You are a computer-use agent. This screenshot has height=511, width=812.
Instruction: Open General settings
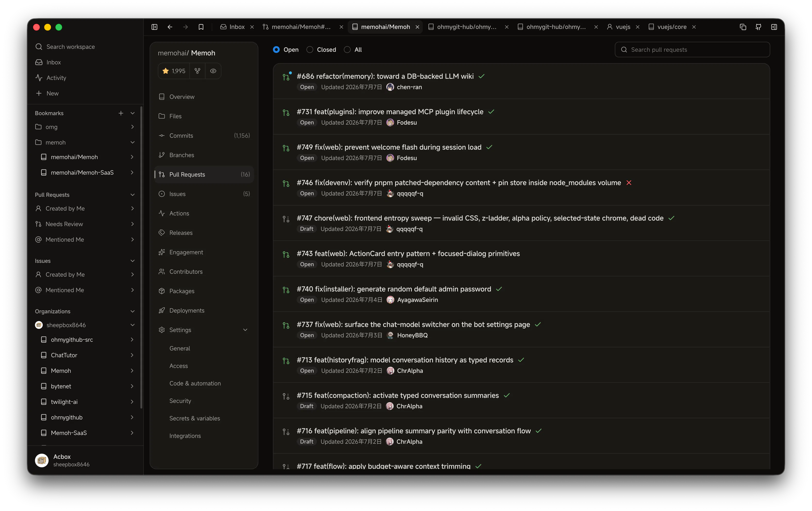179,349
